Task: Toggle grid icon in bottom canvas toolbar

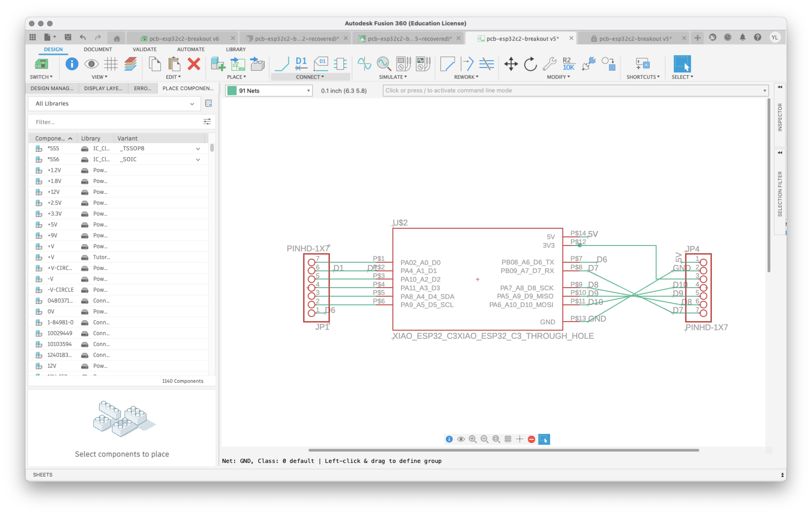Action: pos(507,439)
